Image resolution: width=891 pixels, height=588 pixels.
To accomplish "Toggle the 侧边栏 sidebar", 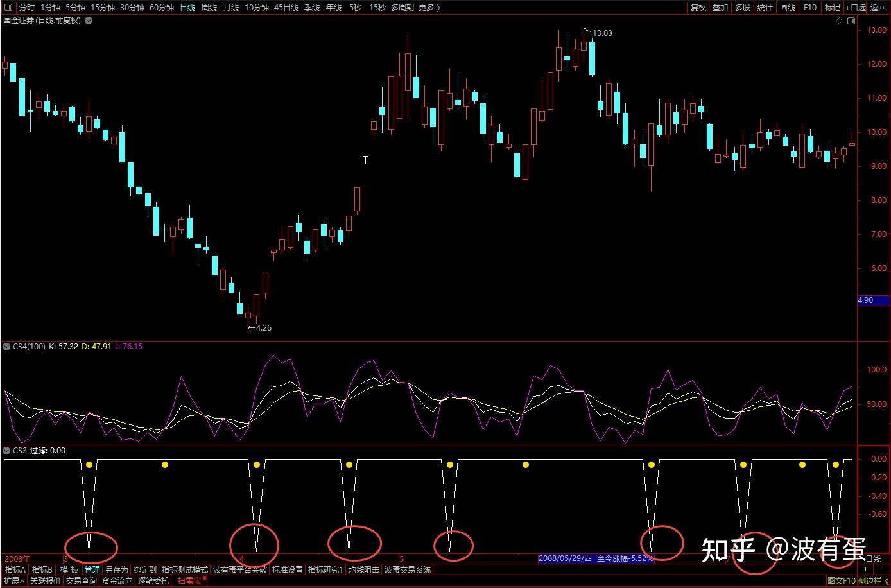I will point(874,581).
